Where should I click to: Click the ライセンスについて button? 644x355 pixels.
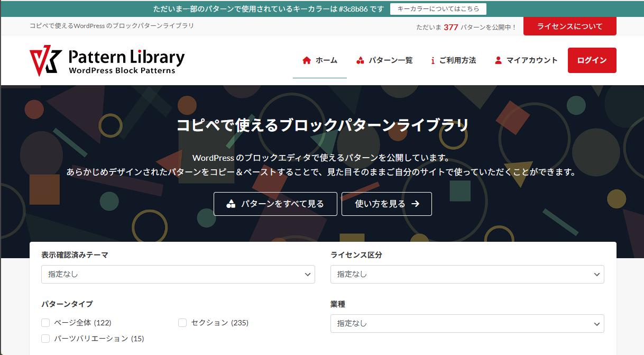point(569,26)
